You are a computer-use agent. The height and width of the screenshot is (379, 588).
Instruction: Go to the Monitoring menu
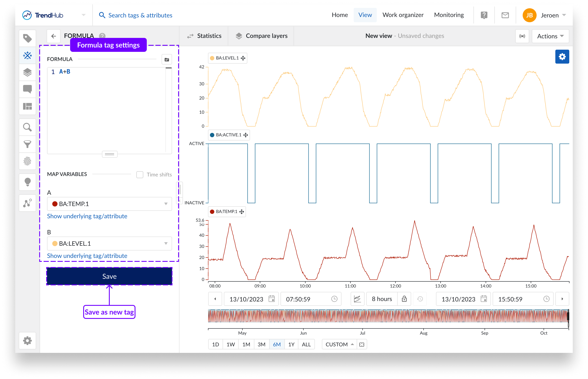(x=449, y=15)
